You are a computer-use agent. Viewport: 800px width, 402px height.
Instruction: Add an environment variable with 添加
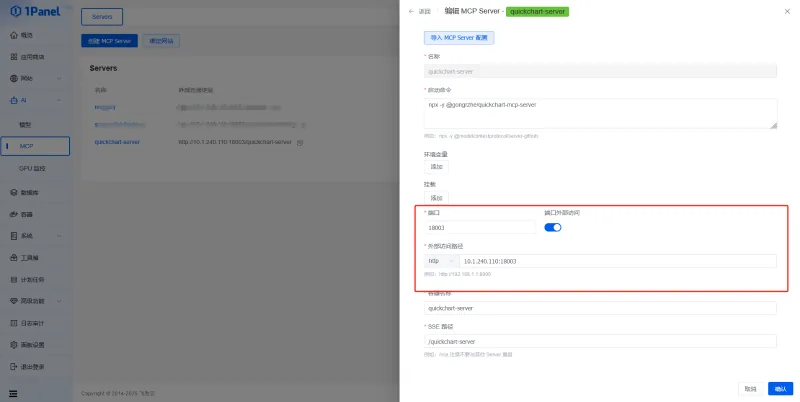pyautogui.click(x=436, y=167)
